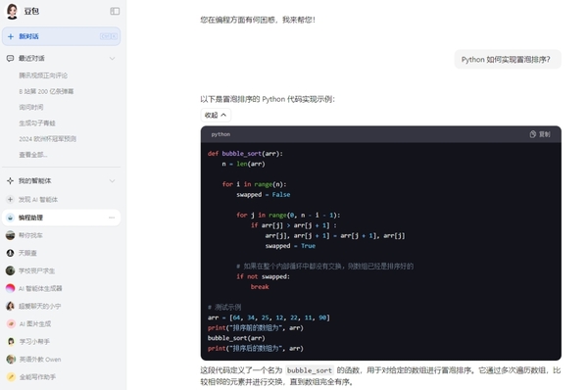Image resolution: width=588 pixels, height=390 pixels.
Task: Click the 最近对话 chat bubble icon
Action: pos(10,58)
